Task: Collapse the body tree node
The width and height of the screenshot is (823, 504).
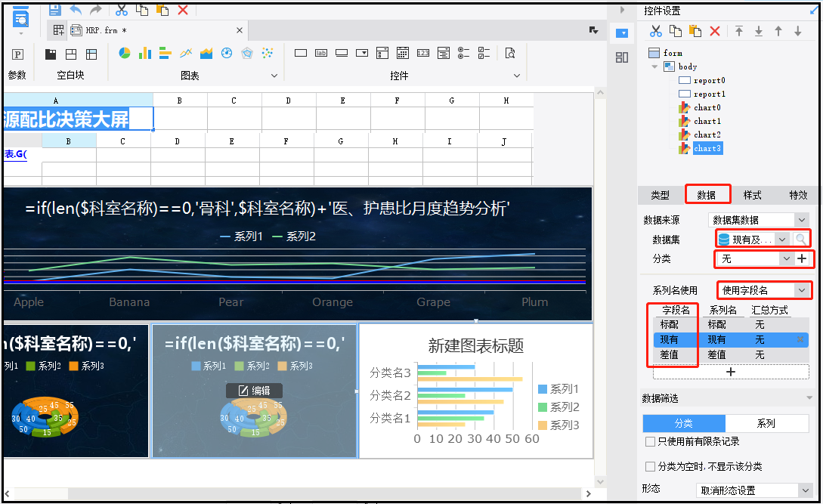Action: pos(654,66)
